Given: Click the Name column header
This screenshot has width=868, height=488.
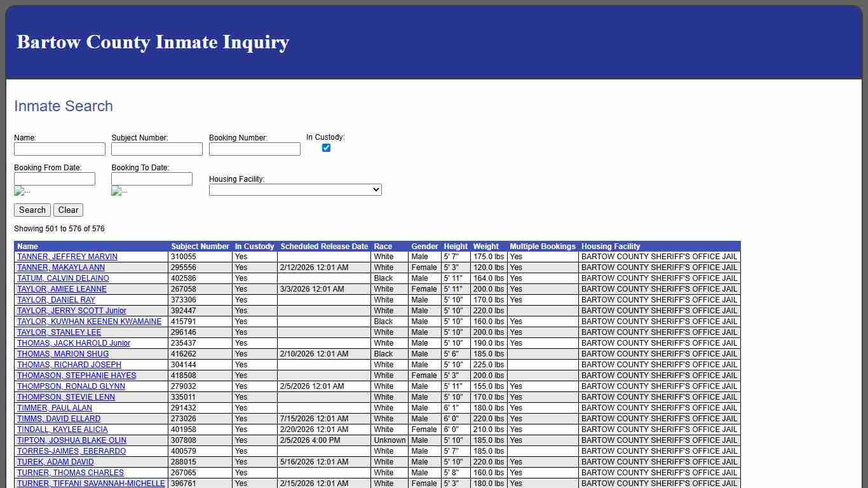Looking at the screenshot, I should tap(27, 247).
